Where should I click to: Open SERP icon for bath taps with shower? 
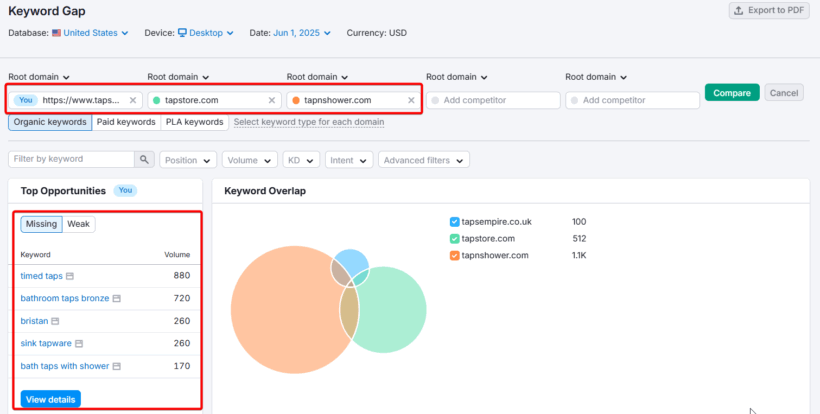[x=117, y=366]
